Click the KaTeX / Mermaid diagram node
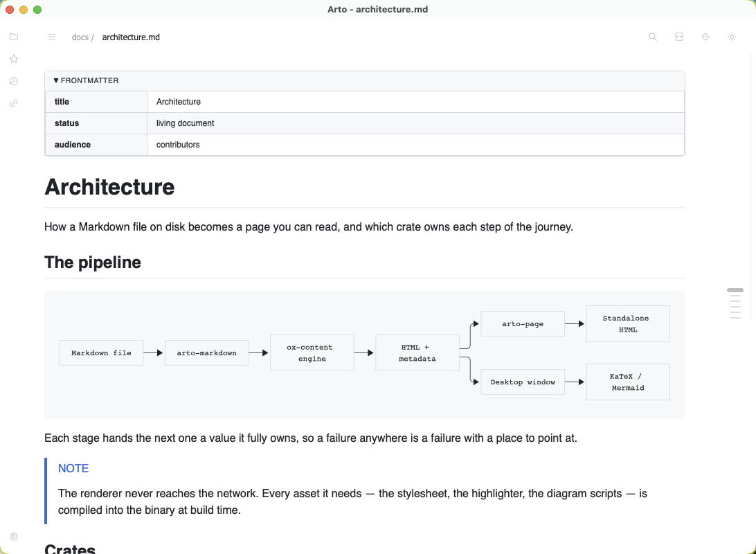Viewport: 756px width, 554px height. 628,382
